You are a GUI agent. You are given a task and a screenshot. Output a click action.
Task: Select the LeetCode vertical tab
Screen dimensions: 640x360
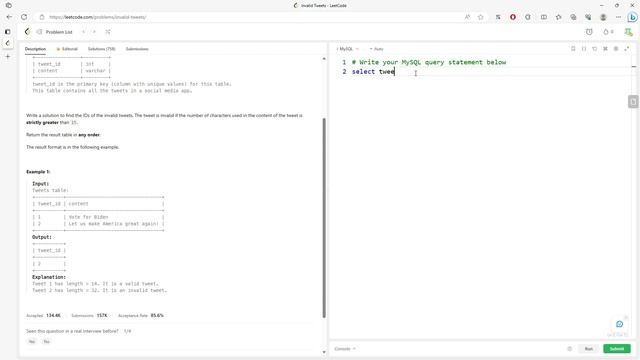pyautogui.click(x=8, y=43)
